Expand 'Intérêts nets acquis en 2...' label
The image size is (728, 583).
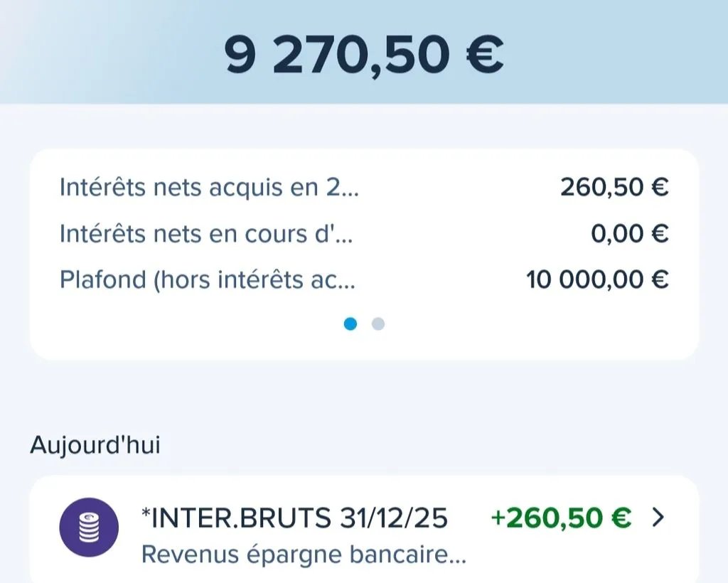[209, 188]
